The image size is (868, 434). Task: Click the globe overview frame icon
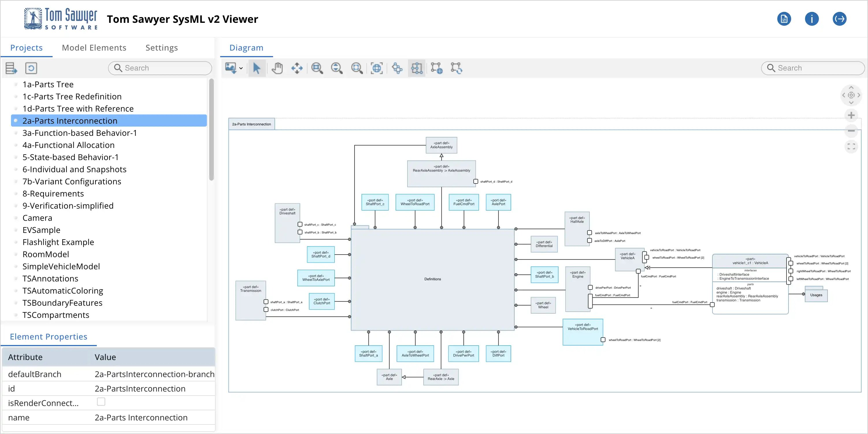point(376,68)
